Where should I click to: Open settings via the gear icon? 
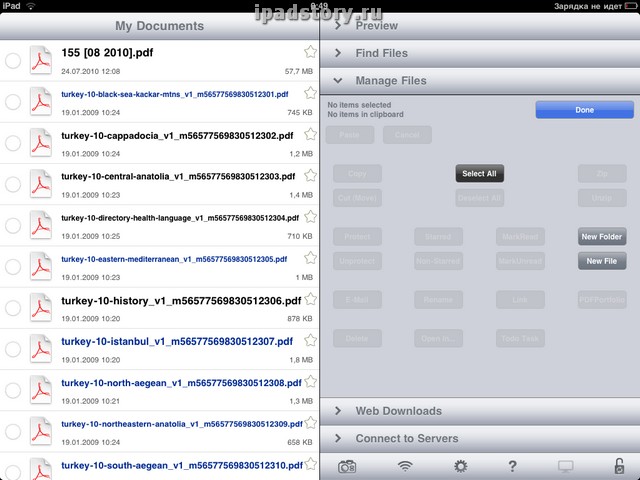(x=461, y=466)
